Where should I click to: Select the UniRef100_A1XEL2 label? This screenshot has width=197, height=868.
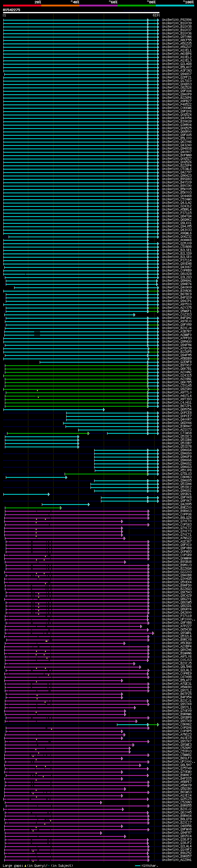click(177, 57)
